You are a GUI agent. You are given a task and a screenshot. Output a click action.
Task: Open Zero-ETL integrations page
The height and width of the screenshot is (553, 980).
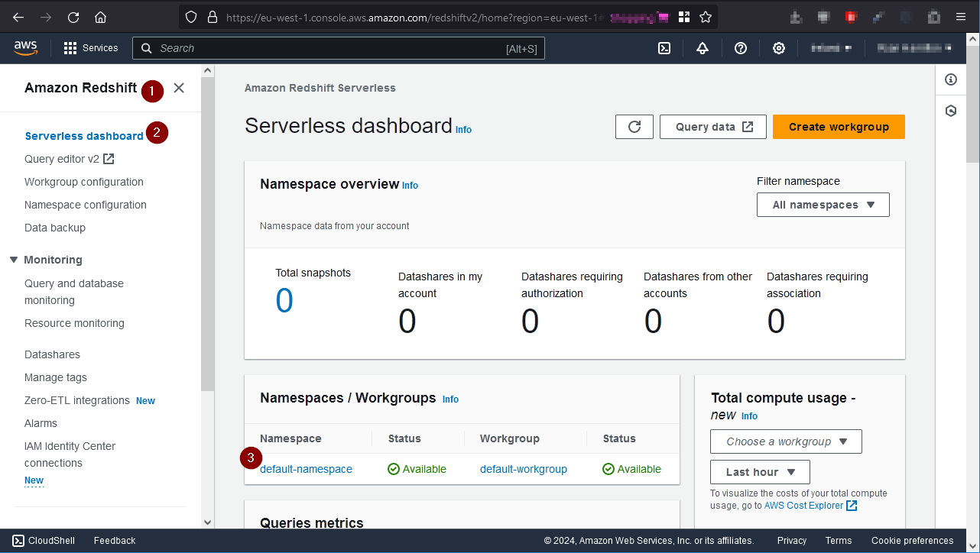tap(77, 400)
